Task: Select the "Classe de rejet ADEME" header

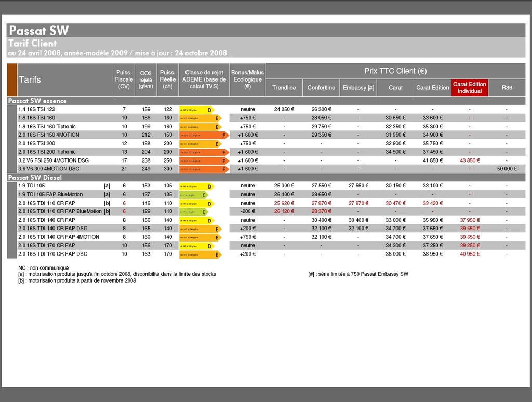Action: pyautogui.click(x=204, y=79)
